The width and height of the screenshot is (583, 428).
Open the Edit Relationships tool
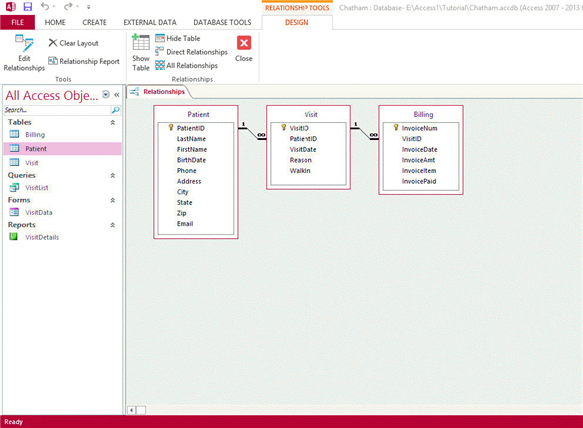pos(24,52)
